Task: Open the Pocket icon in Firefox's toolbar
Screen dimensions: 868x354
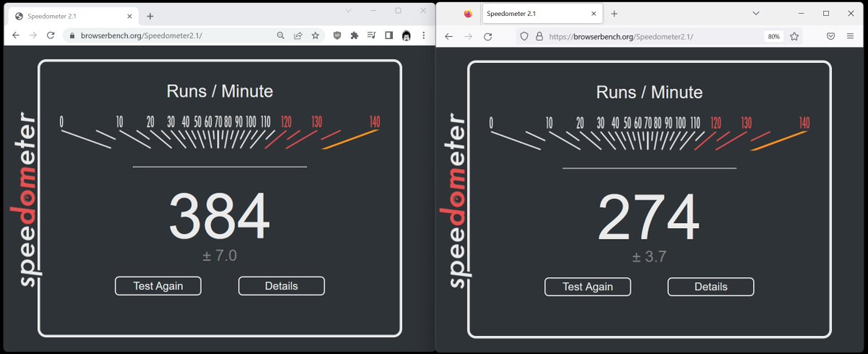Action: click(831, 36)
